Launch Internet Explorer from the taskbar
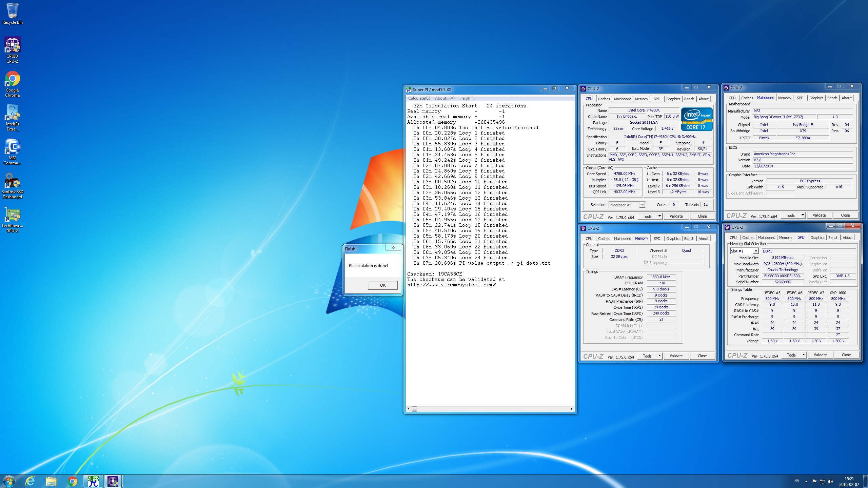This screenshot has height=488, width=868. click(x=30, y=481)
